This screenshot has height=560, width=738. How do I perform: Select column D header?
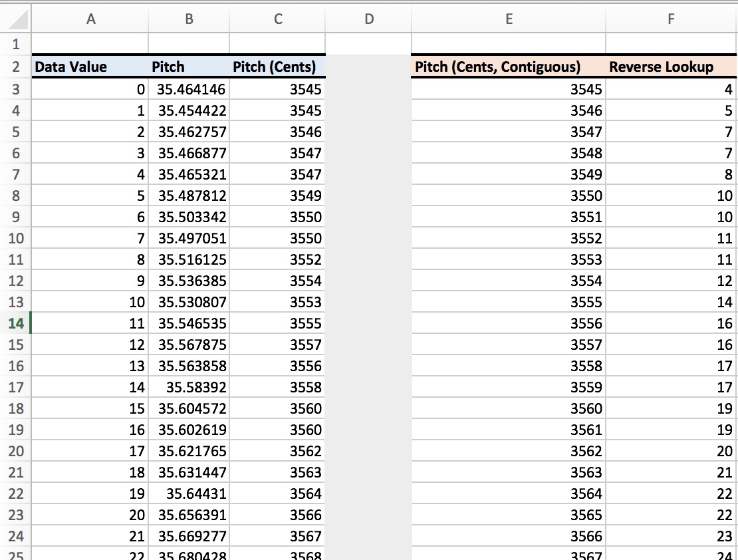point(368,19)
